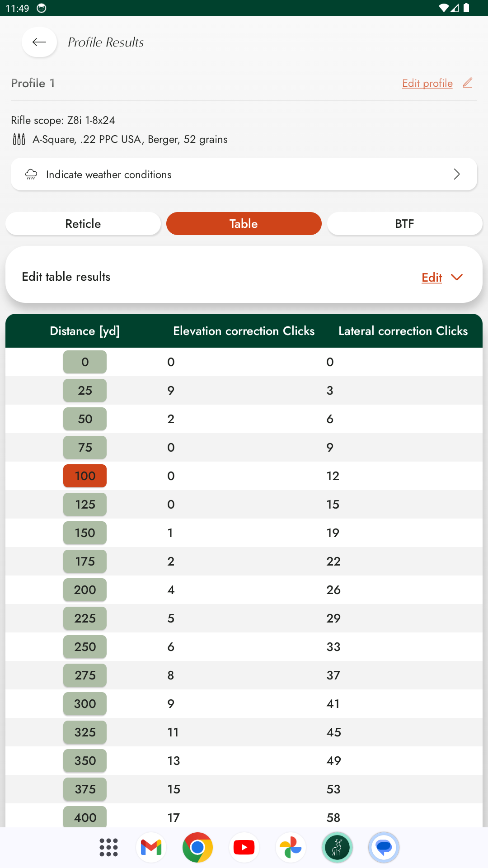Click the Edit link in table results
This screenshot has height=868, width=488.
coord(432,278)
